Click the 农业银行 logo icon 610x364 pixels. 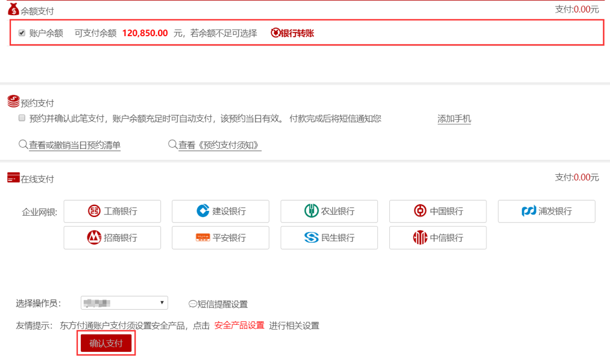click(311, 211)
